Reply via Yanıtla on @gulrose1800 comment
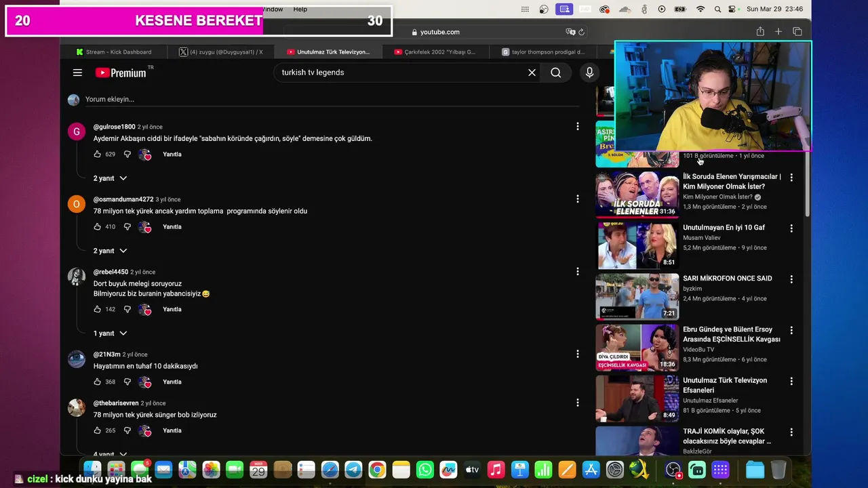Screen dimensions: 868x488 point(172,155)
